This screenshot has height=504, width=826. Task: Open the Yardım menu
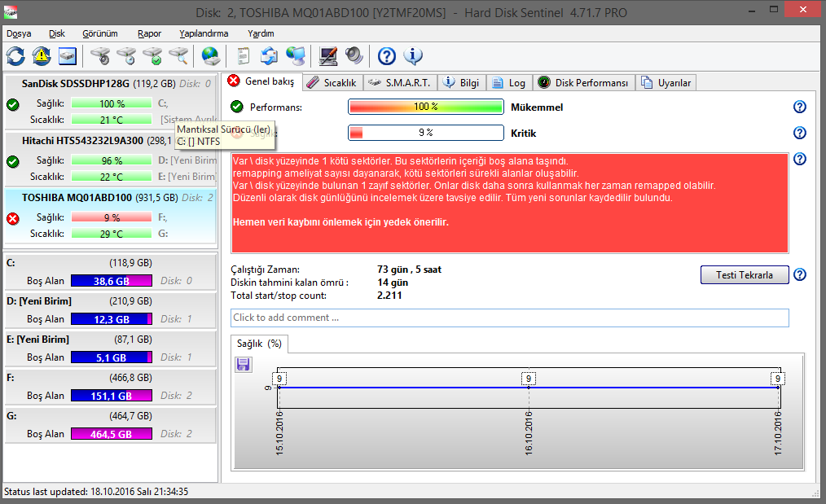coord(261,33)
